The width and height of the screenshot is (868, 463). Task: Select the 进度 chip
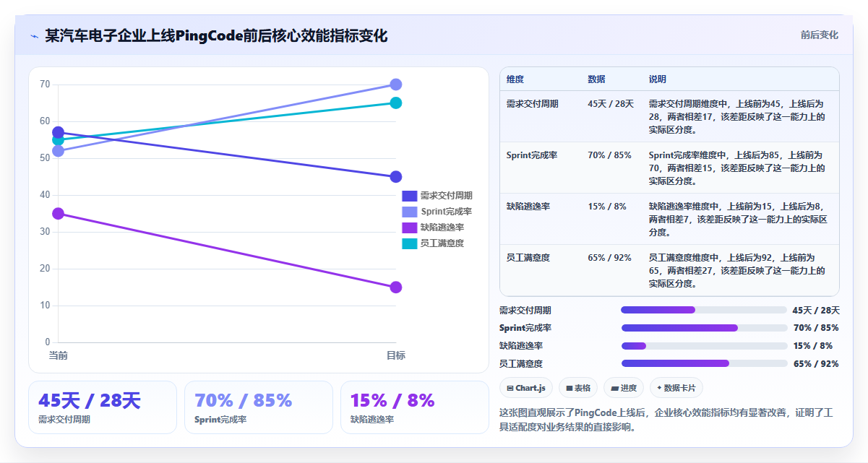coord(624,388)
